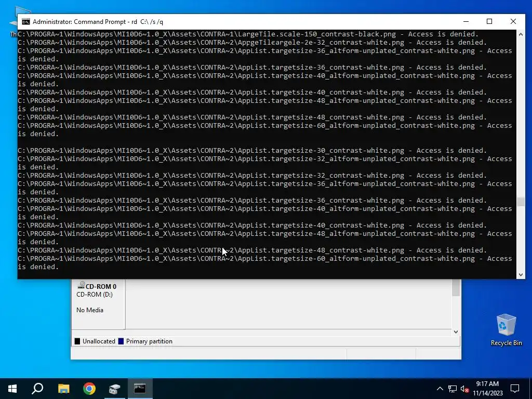Launch Google Chrome from the taskbar

tap(89, 389)
